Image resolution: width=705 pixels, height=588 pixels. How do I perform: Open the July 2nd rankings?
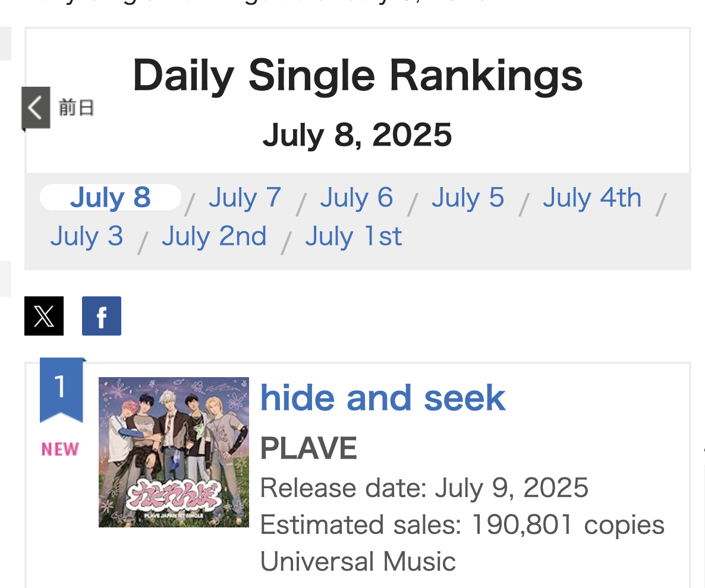(214, 236)
